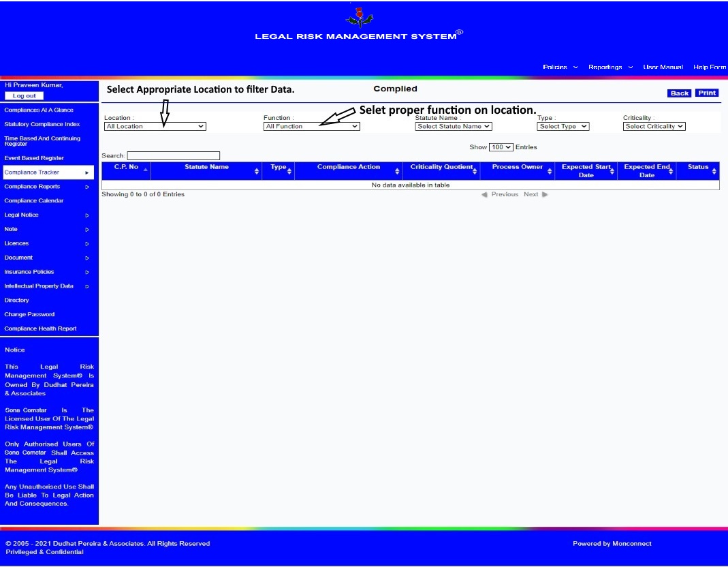Open the Select Statute Name dropdown

[453, 126]
